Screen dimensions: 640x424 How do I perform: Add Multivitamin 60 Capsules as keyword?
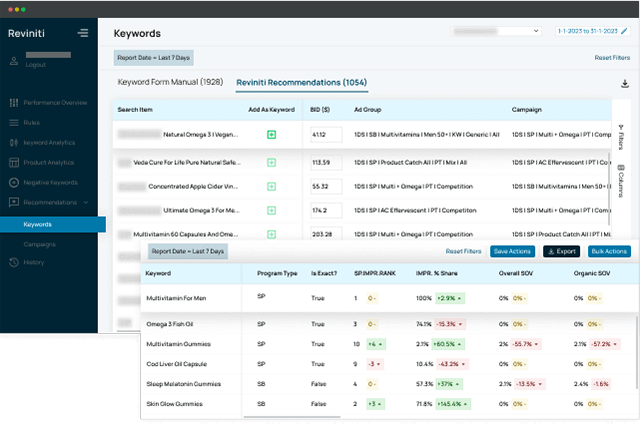[271, 234]
